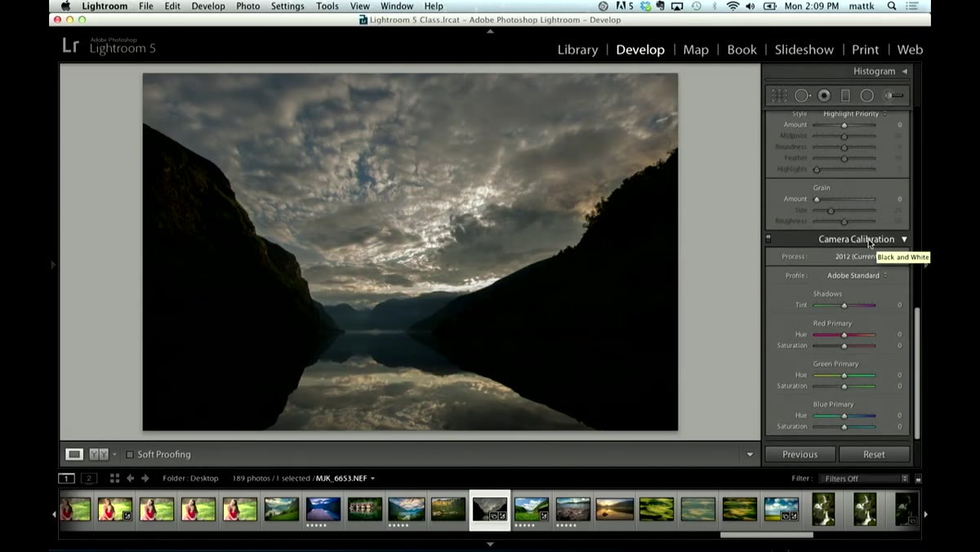Screen dimensions: 980x552
Task: Show main window display 1
Action: point(66,479)
